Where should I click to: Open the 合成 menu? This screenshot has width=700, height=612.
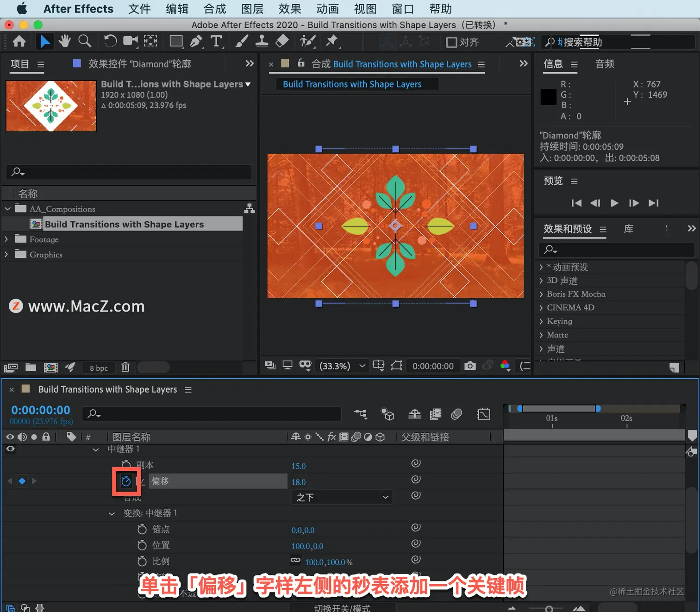click(x=215, y=9)
